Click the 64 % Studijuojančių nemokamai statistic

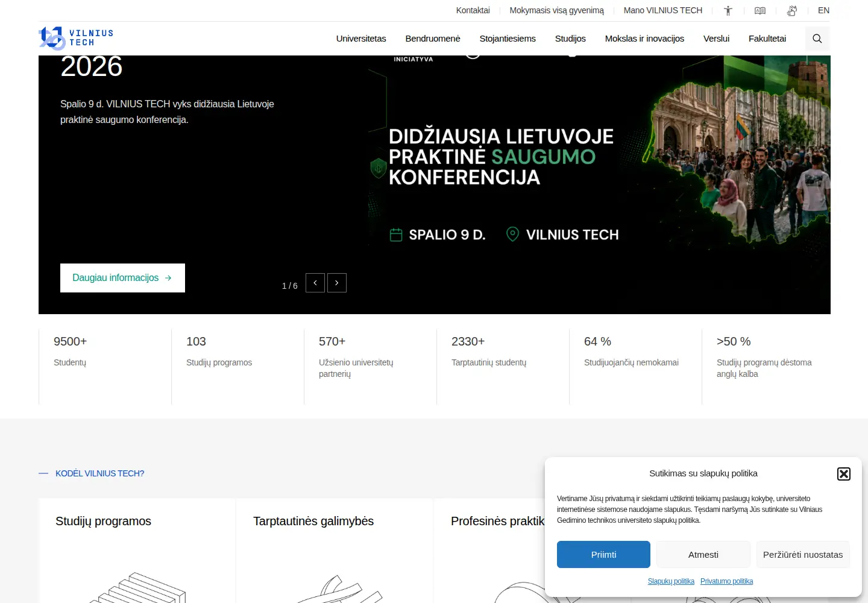[x=635, y=367]
